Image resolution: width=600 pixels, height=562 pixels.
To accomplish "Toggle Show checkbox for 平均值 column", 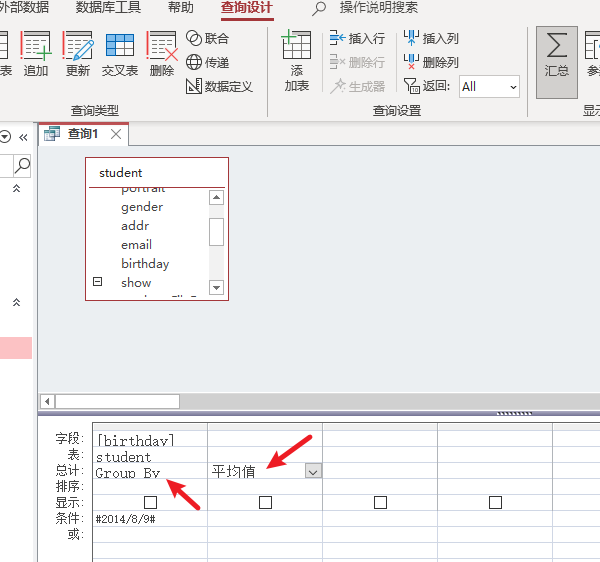I will (266, 502).
